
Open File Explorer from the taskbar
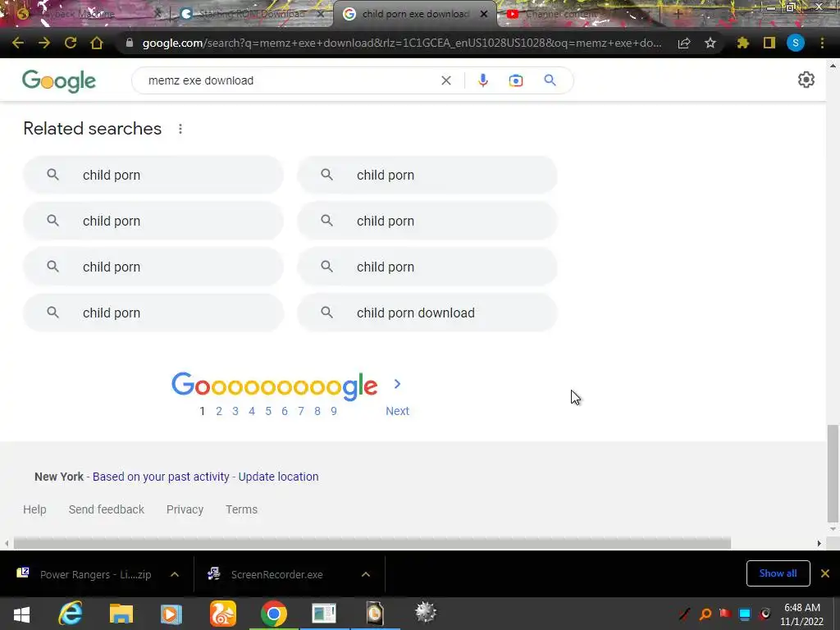click(121, 614)
